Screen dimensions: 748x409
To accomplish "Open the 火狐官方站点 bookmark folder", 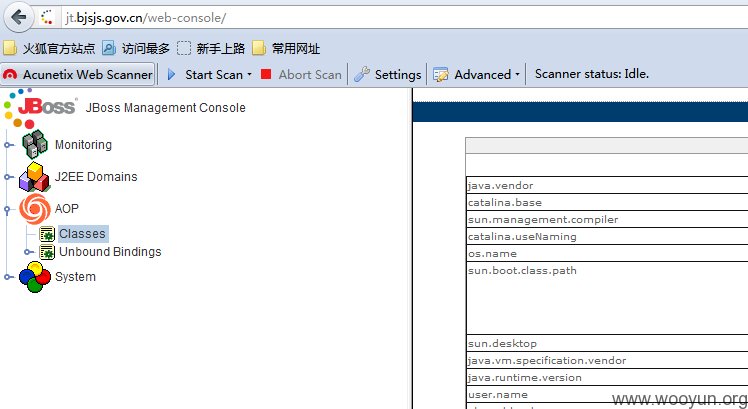I will pos(49,48).
